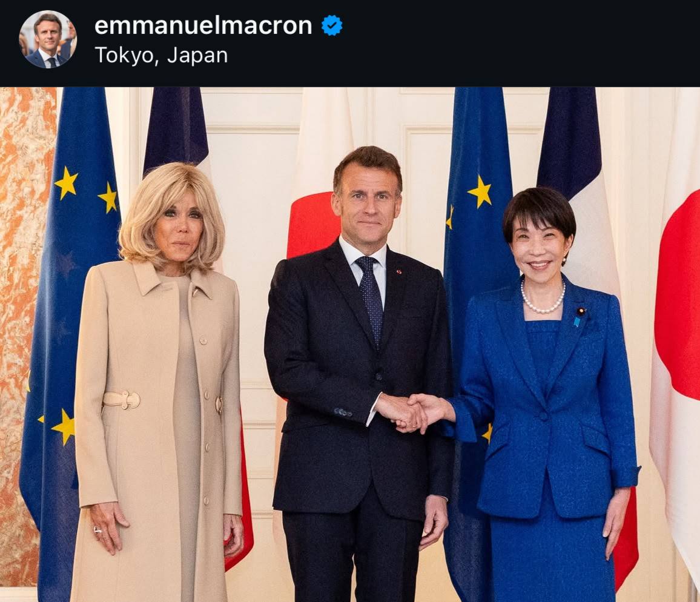
Task: Click the emmanuelmacron username
Action: (x=203, y=25)
